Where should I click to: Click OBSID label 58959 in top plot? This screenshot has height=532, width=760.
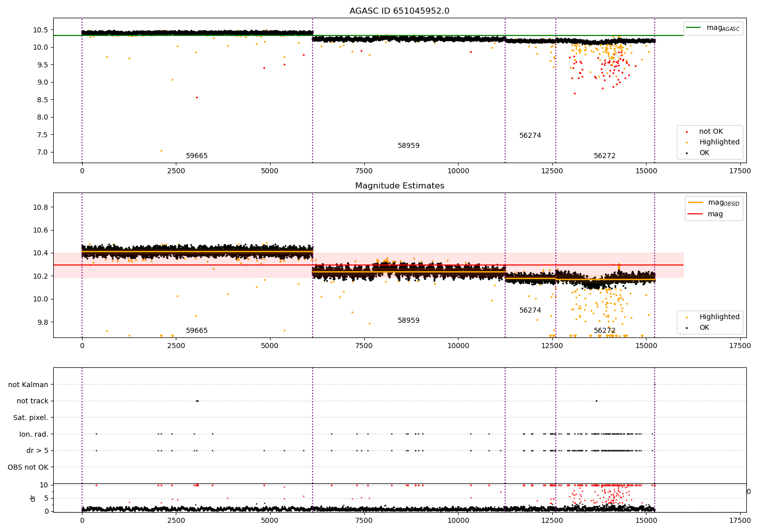(408, 146)
